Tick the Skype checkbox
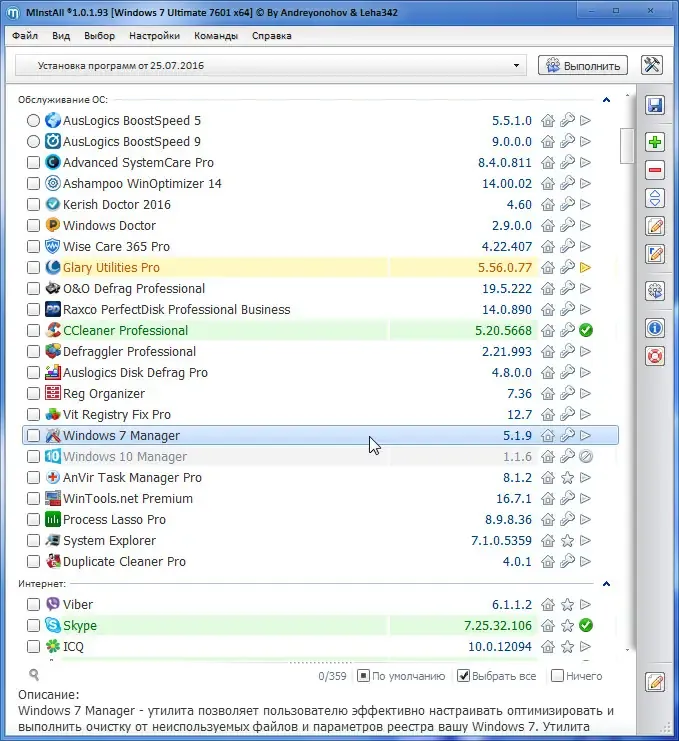The height and width of the screenshot is (741, 679). [x=33, y=625]
